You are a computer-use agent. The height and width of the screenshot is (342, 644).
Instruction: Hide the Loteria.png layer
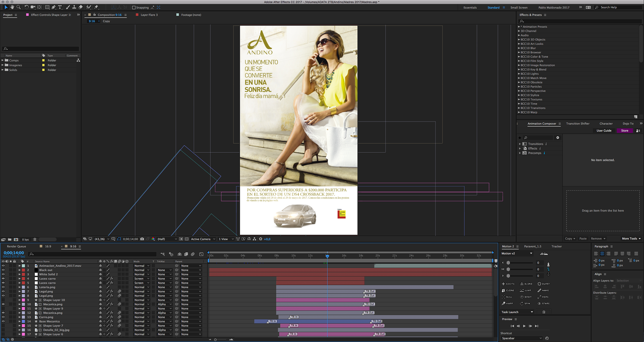pyautogui.click(x=3, y=287)
